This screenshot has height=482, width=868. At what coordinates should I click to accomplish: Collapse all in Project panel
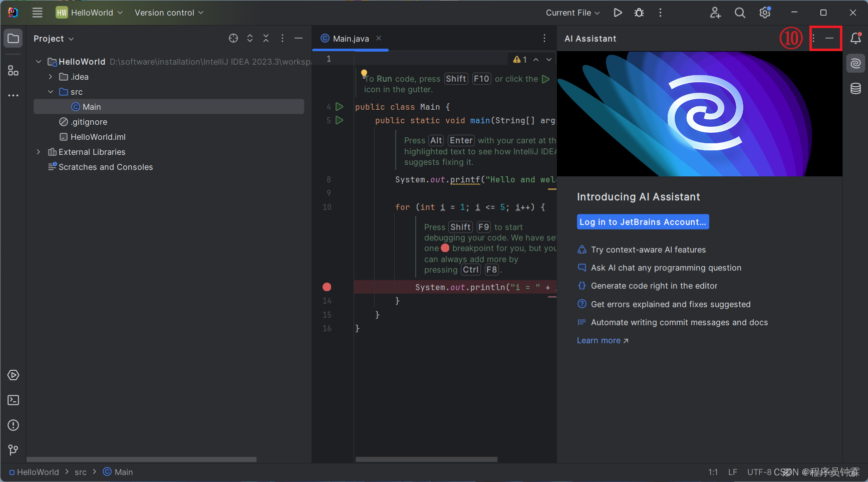(266, 38)
